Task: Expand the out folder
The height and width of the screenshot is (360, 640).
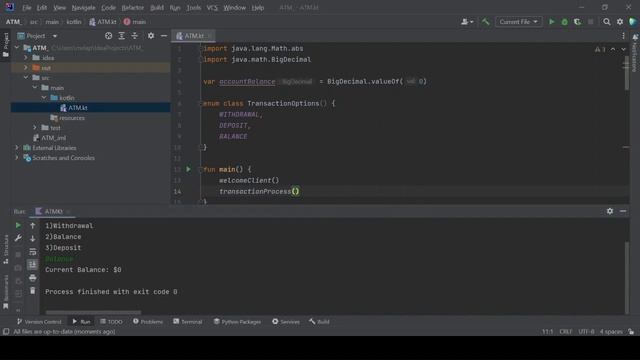Action: point(26,68)
